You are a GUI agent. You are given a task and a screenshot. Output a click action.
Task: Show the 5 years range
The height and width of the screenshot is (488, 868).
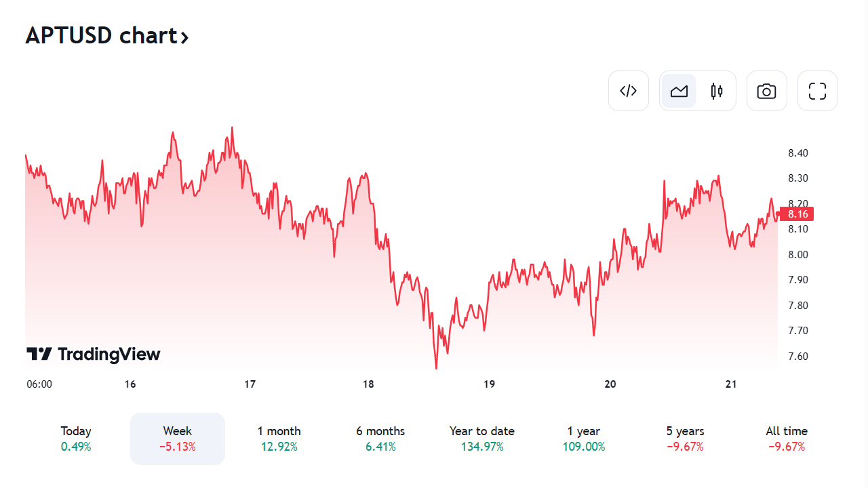(685, 439)
